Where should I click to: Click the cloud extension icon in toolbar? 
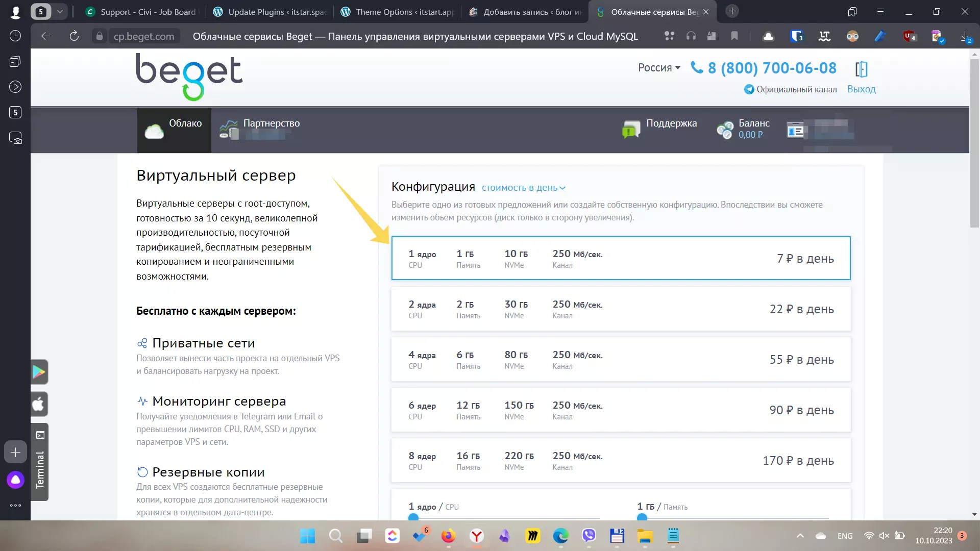(x=768, y=36)
